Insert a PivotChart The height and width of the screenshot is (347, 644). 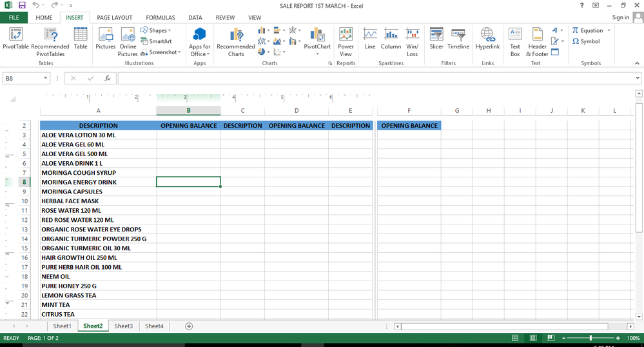317,41
